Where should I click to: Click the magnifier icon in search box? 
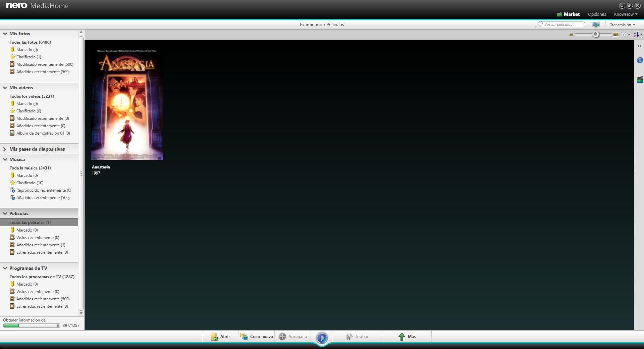click(539, 24)
